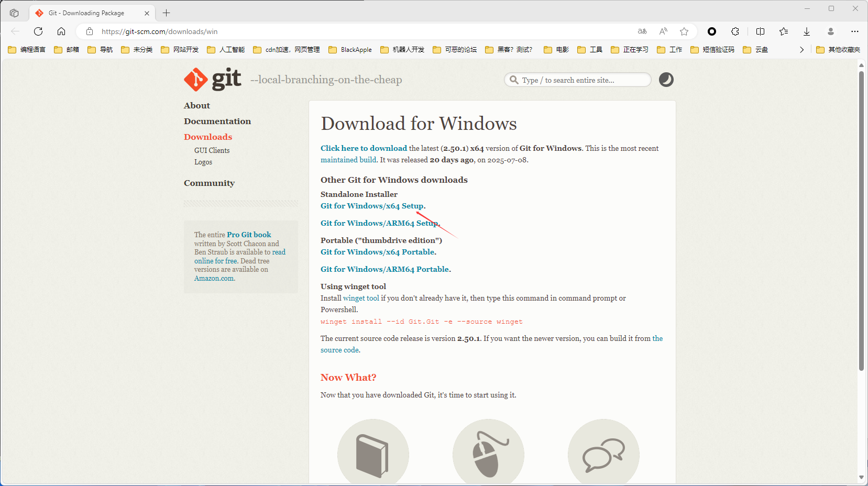This screenshot has width=868, height=486.
Task: Open the favorites list icon
Action: (x=784, y=31)
